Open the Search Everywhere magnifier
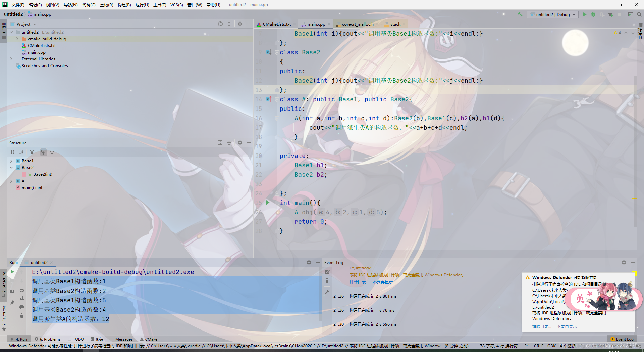Image resolution: width=644 pixels, height=352 pixels. [x=639, y=14]
